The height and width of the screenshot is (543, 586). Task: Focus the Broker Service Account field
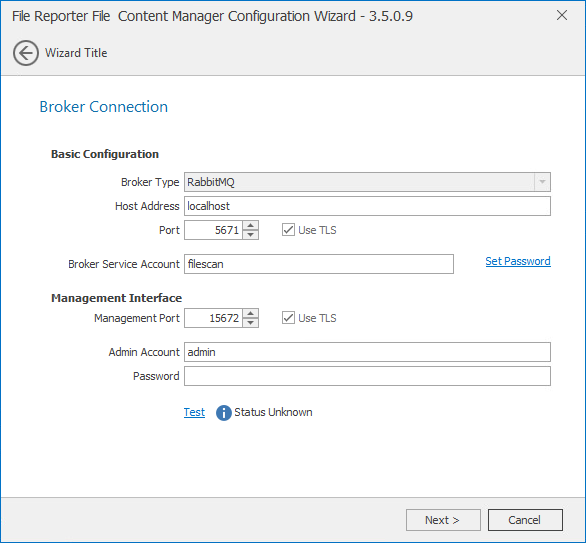(x=319, y=264)
